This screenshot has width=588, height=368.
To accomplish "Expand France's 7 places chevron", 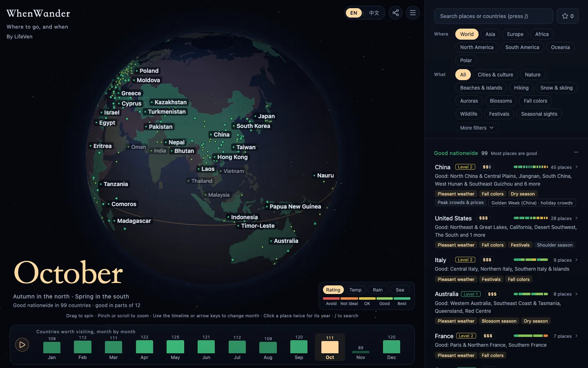I will (x=577, y=336).
